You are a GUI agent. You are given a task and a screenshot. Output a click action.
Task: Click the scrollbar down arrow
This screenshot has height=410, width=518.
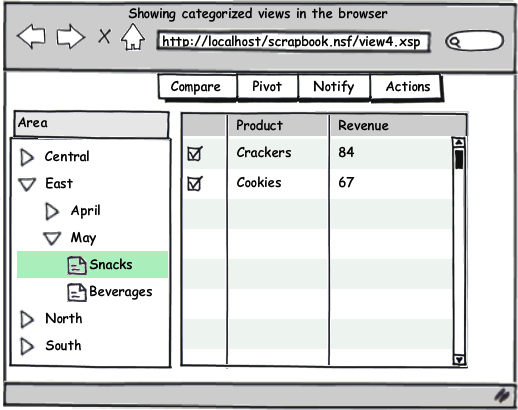click(459, 360)
